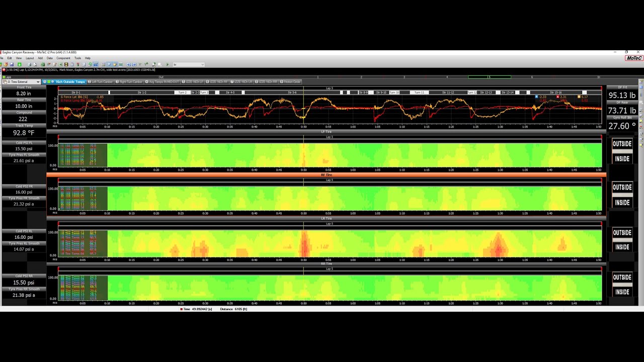This screenshot has width=644, height=362.
Task: Click the Turn 11 track section label
Action: [x=419, y=93]
